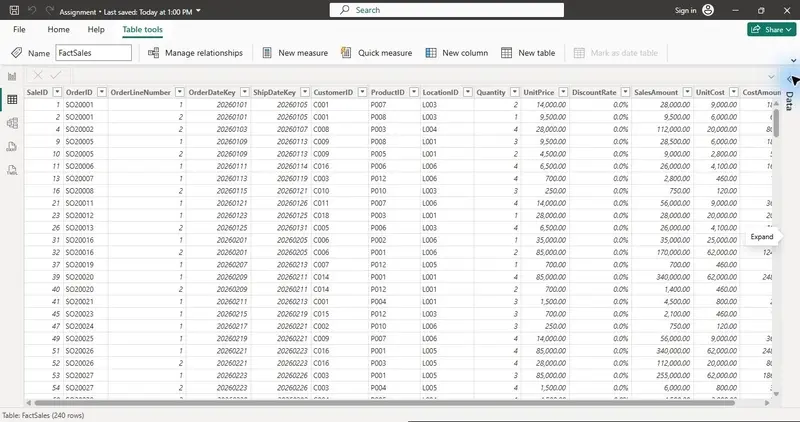Click into the table Name field

93,53
